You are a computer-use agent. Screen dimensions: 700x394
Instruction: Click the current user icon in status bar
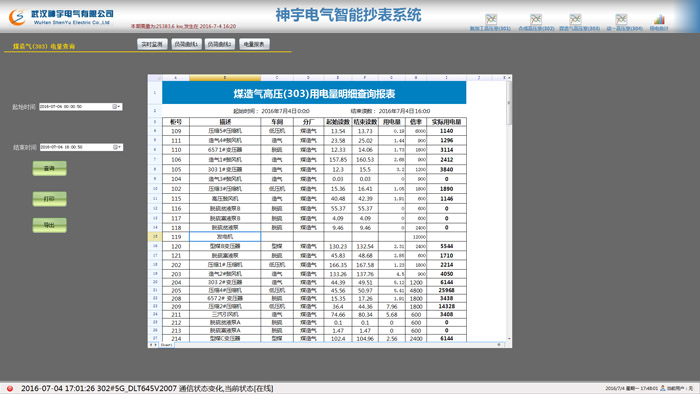662,388
